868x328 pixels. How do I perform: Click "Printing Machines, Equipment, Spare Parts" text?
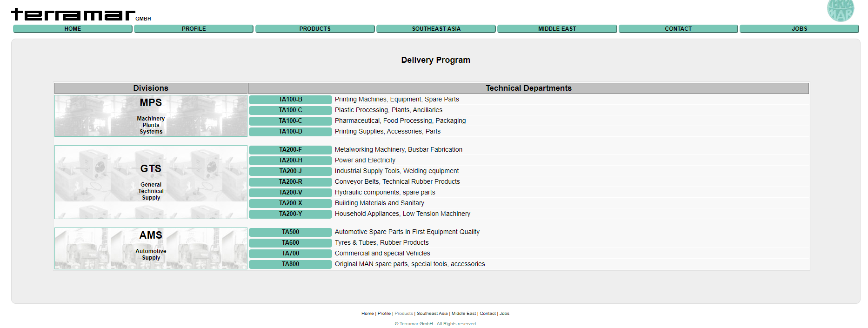pos(397,100)
